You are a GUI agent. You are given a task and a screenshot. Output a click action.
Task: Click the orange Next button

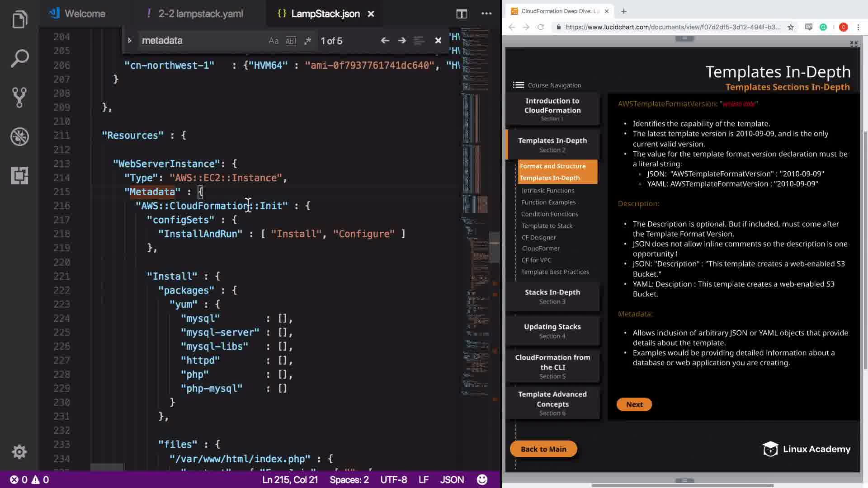click(x=634, y=404)
